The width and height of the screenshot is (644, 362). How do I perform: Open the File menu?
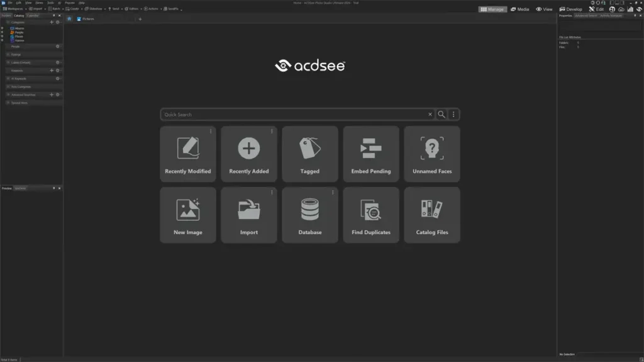tap(10, 3)
